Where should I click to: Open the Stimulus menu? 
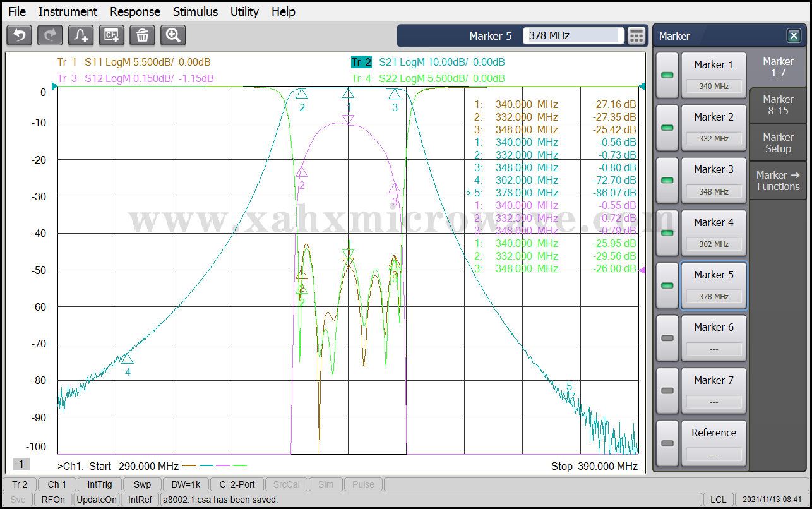pos(195,11)
